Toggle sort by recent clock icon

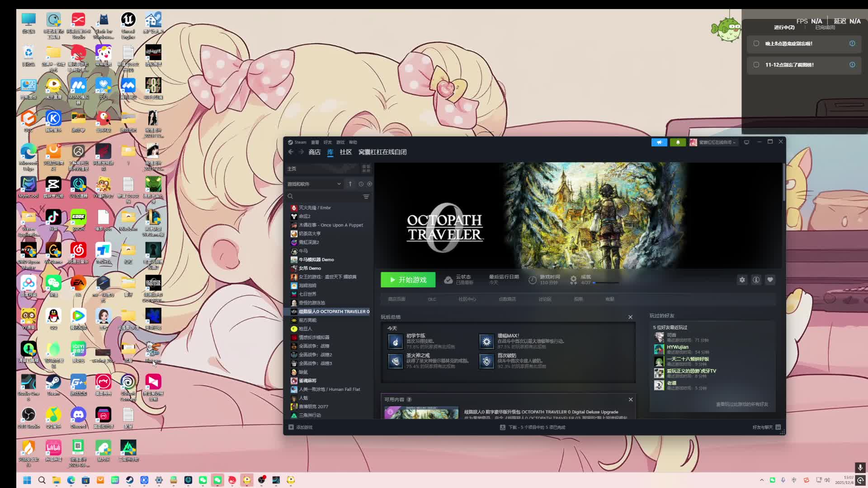click(x=361, y=184)
